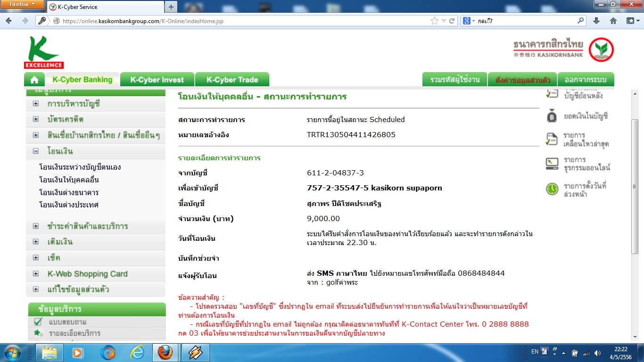Click the Firefox home toolbar icon
644x362 pixels.
pyautogui.click(x=613, y=21)
